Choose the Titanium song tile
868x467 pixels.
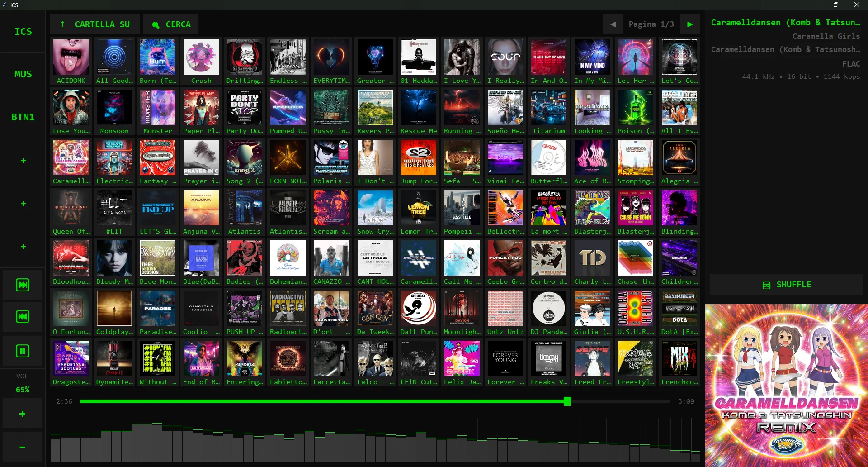549,112
